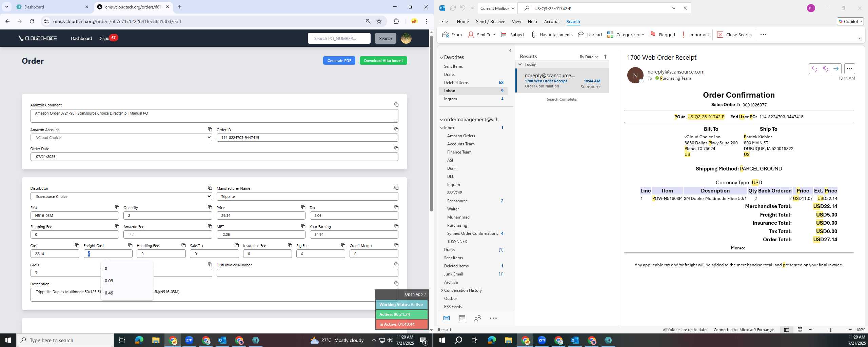This screenshot has height=347, width=868.
Task: Collapse the Today results group
Action: click(520, 64)
